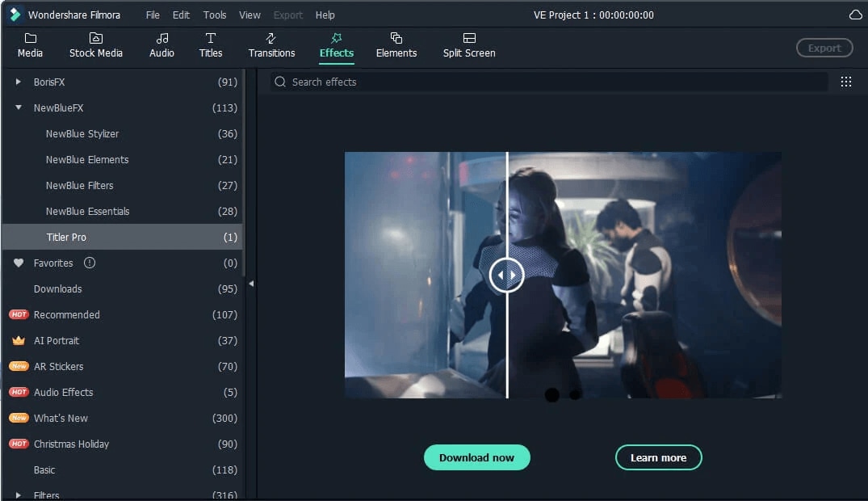Collapse the side panel with arrow handle

[x=251, y=284]
